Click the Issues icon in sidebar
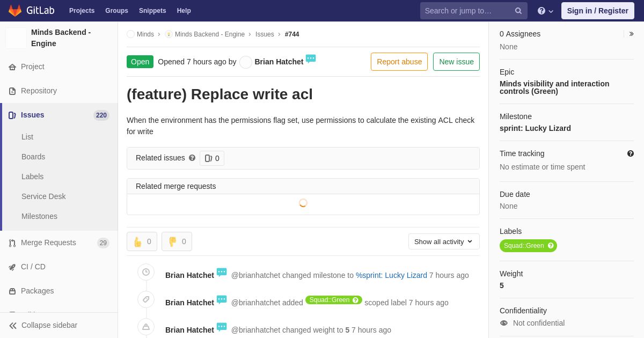Screen dimensions: 644x338 12,115
